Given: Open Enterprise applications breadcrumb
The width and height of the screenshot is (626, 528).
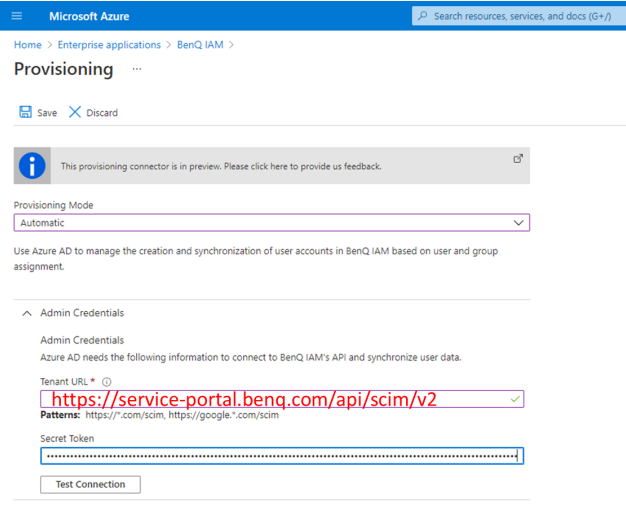Looking at the screenshot, I should (109, 45).
